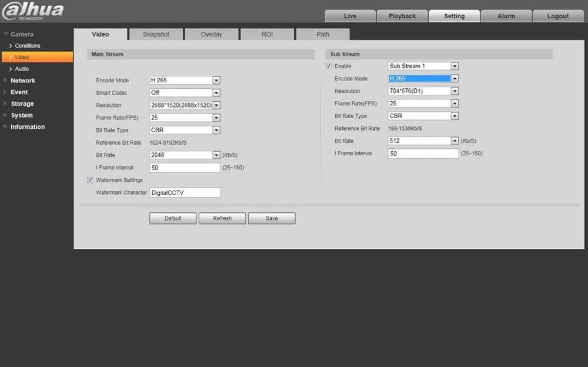Open Main Stream Bit Rate 2048 dropdown
The image size is (588, 367).
pos(185,155)
